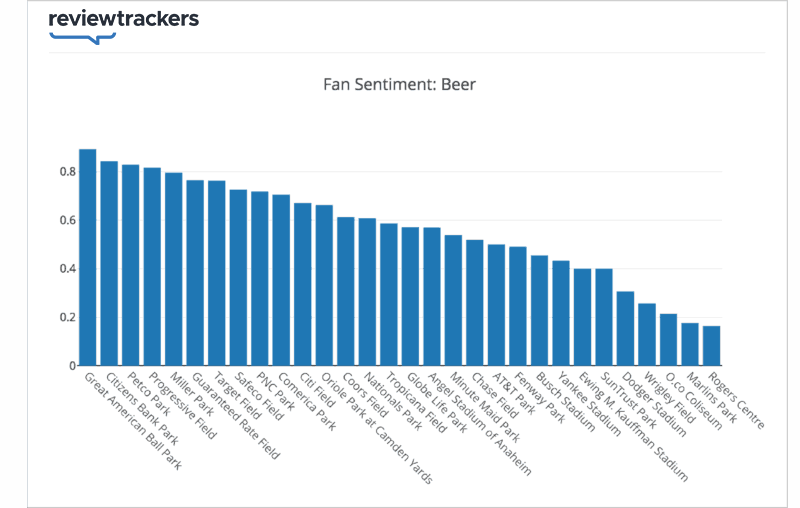
Task: Click the Busch Stadium bar
Action: pos(539,310)
